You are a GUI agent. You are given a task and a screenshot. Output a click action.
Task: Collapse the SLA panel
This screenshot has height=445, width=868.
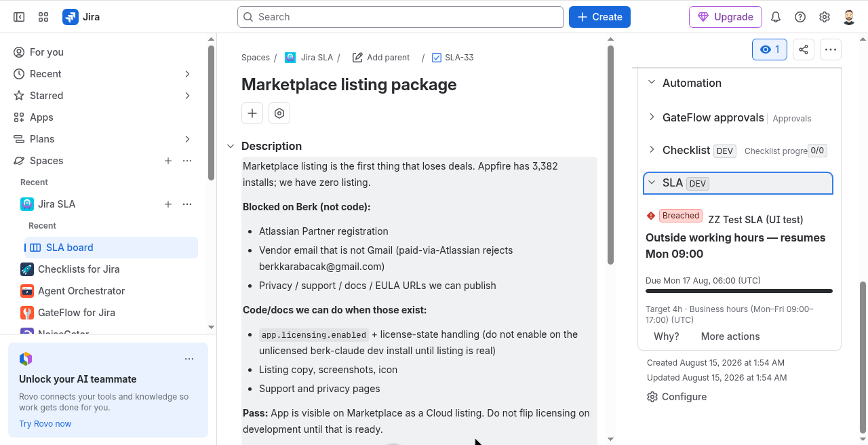tap(652, 182)
